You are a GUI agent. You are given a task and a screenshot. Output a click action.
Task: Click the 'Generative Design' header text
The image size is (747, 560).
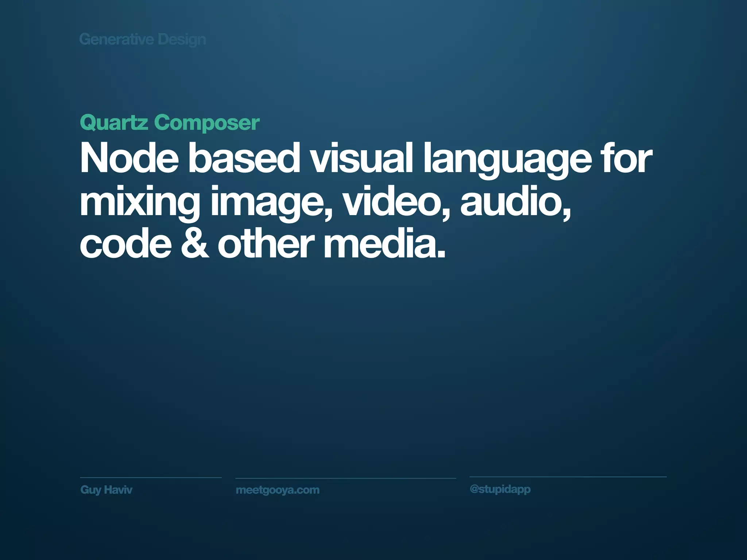coord(143,40)
